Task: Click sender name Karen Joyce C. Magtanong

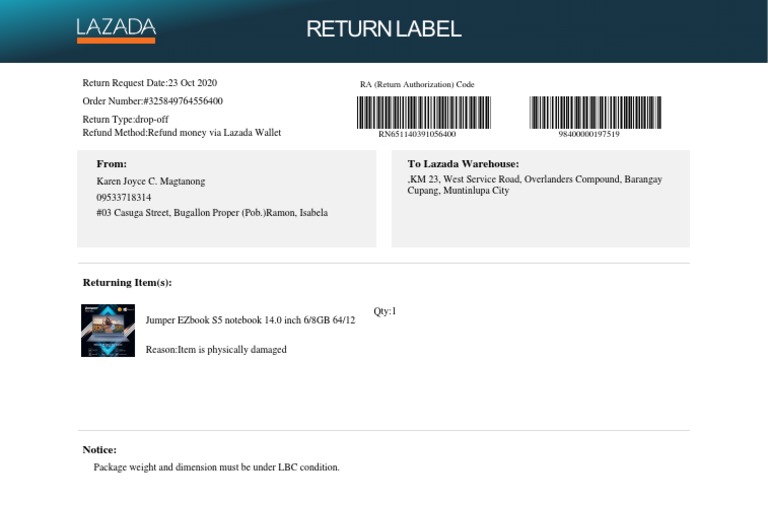Action: click(x=153, y=181)
